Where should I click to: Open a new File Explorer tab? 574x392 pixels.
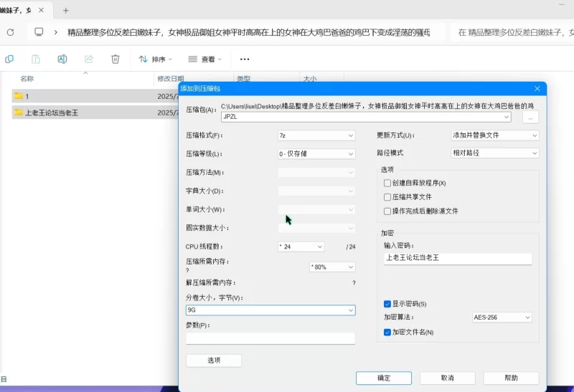pyautogui.click(x=66, y=11)
